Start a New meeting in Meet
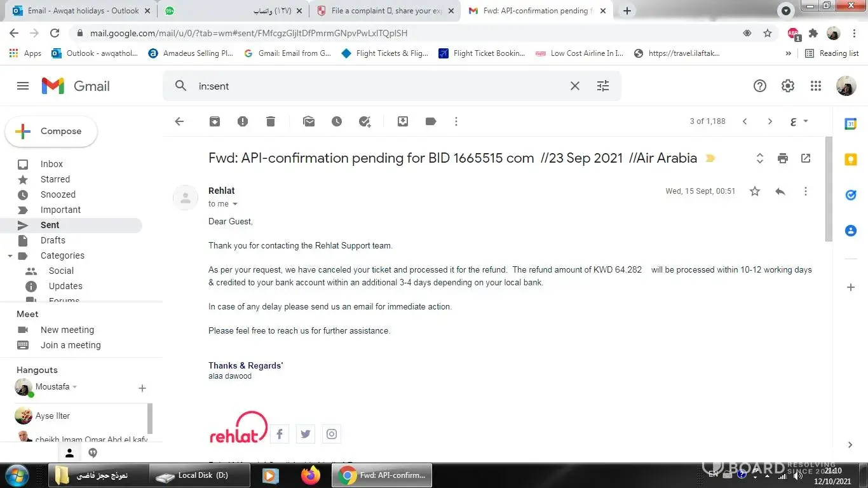 point(67,330)
